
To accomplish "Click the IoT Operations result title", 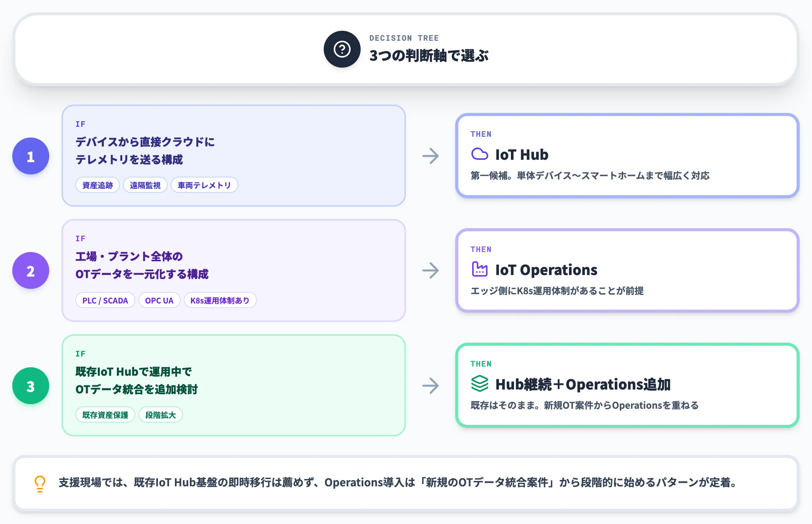I will click(546, 270).
